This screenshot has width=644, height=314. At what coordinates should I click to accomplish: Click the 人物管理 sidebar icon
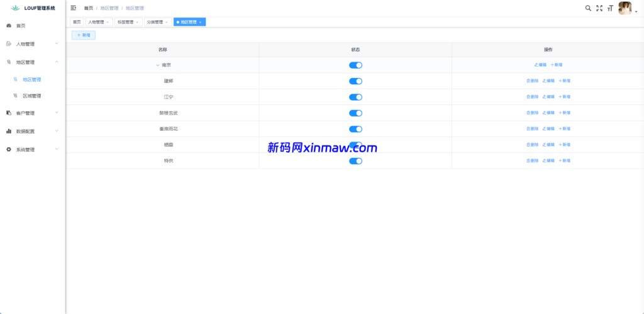tap(9, 44)
